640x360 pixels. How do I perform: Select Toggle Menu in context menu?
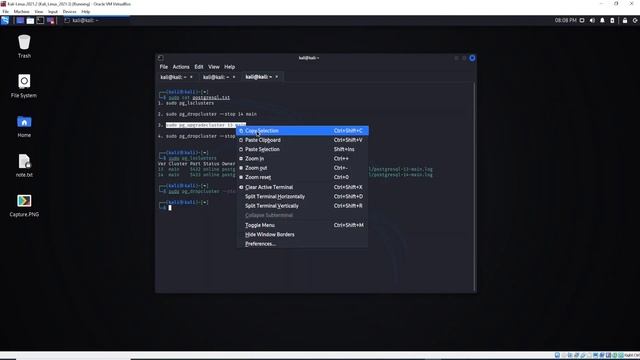coord(302,225)
